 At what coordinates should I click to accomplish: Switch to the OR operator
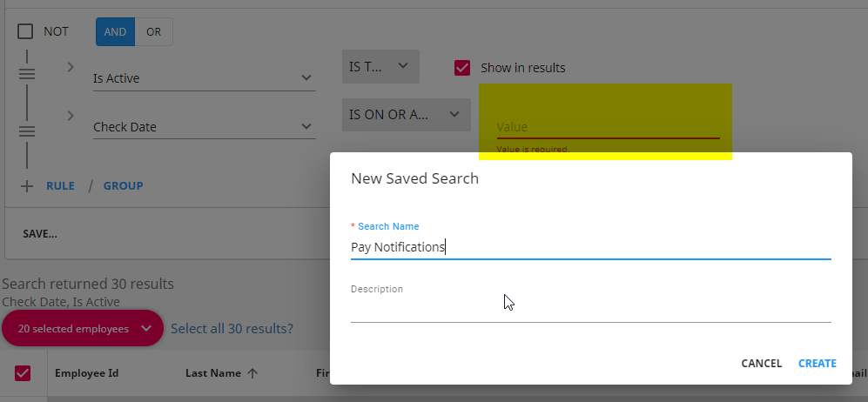click(x=154, y=32)
